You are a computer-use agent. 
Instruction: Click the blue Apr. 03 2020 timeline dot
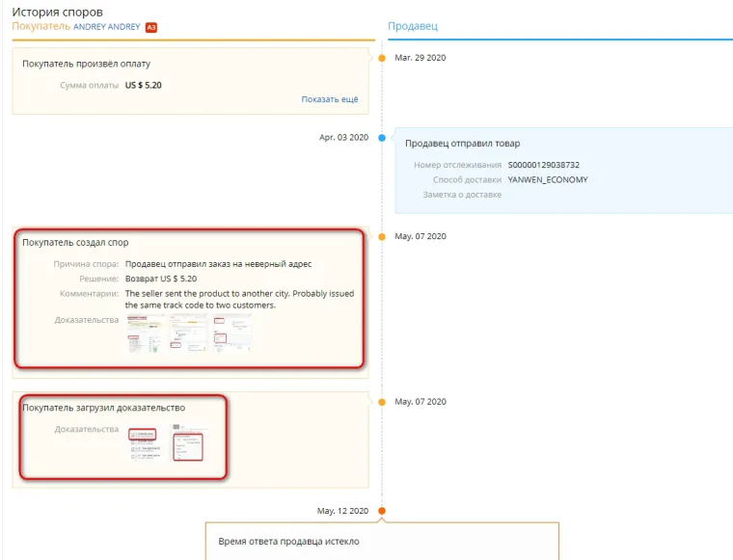tap(382, 138)
